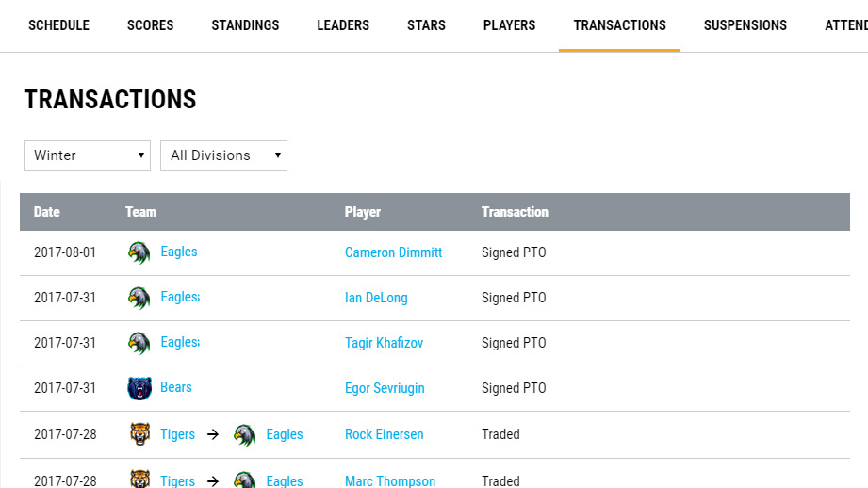Click Tigers logo in Marc Thompson row
Viewport: 868px width, 488px height.
140,480
